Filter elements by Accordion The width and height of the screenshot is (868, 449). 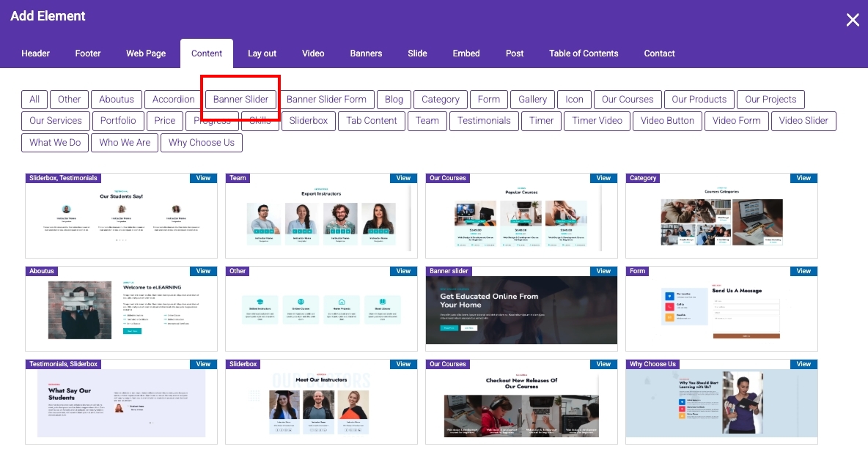pos(174,100)
